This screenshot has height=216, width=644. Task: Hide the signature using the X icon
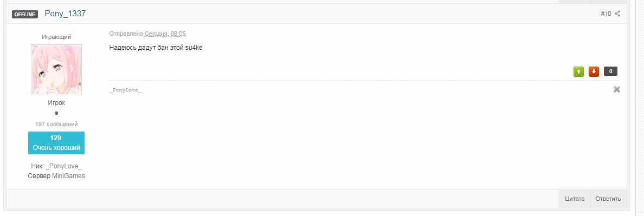(616, 89)
